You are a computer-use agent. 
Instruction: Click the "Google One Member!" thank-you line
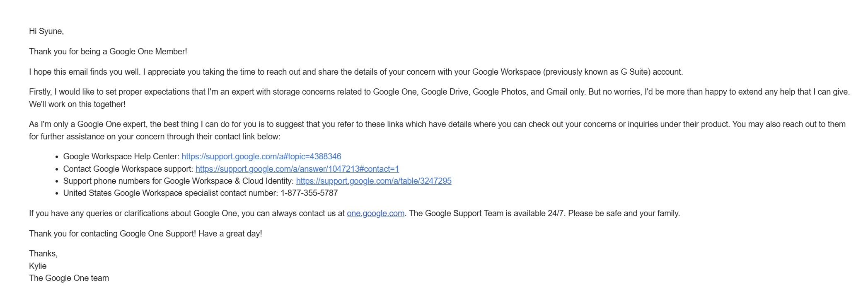pyautogui.click(x=108, y=51)
